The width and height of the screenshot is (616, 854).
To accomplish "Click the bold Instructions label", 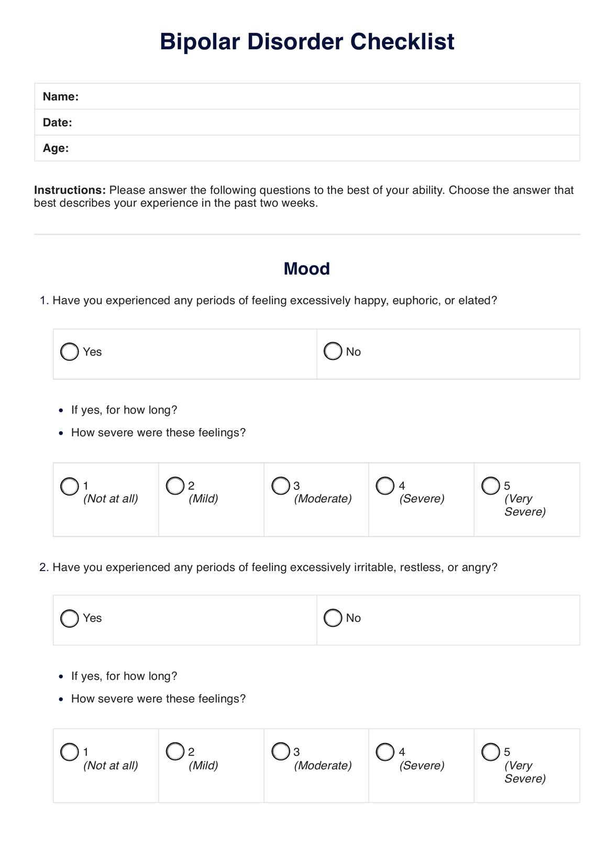I will [x=70, y=190].
